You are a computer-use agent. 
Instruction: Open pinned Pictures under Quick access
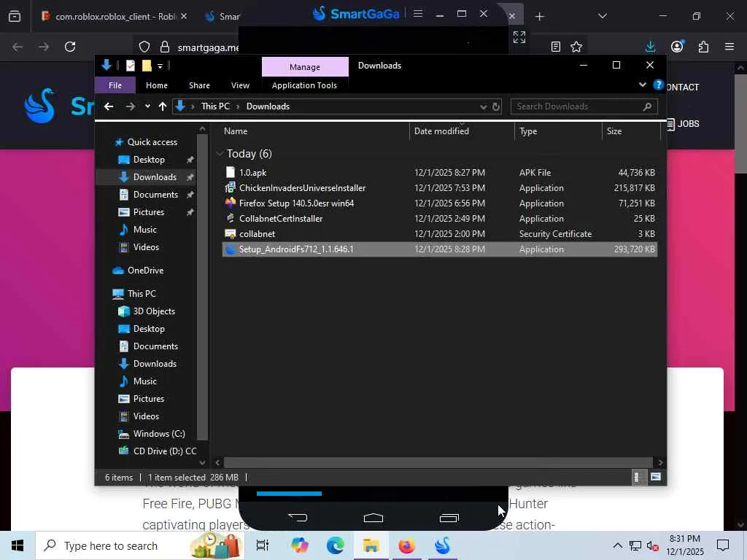(x=148, y=212)
